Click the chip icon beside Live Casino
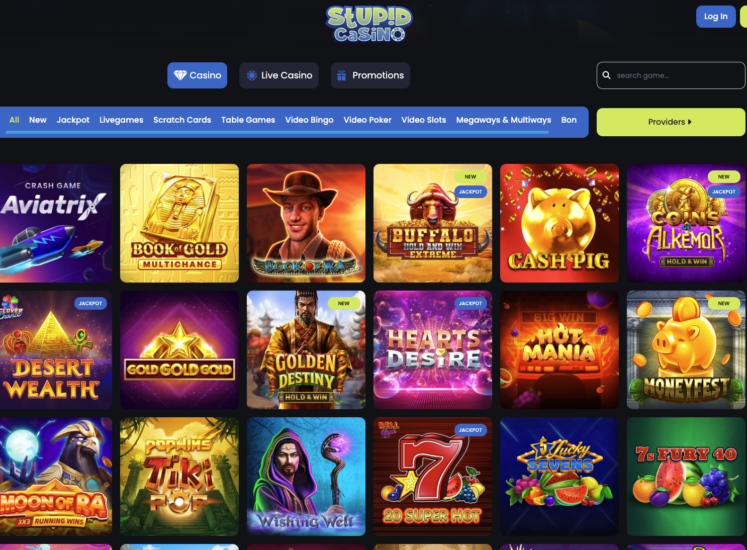Viewport: 747px width, 550px height. [252, 75]
